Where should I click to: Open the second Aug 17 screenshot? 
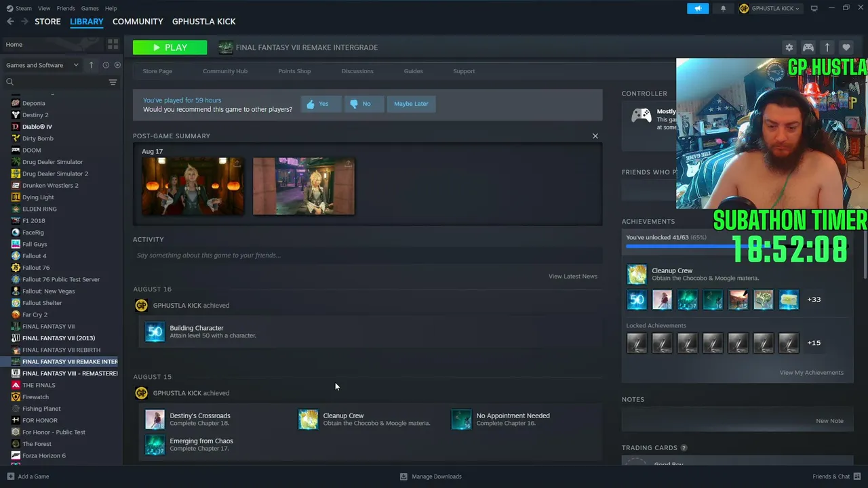tap(304, 186)
